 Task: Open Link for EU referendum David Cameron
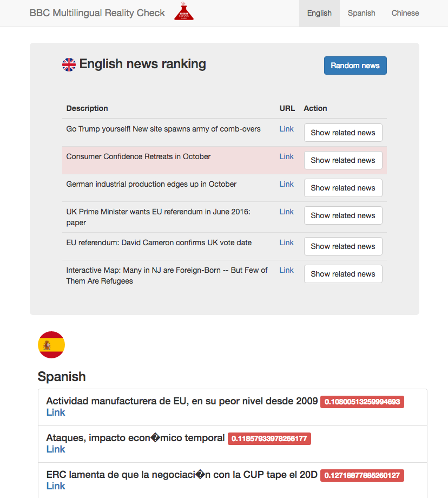pos(286,243)
